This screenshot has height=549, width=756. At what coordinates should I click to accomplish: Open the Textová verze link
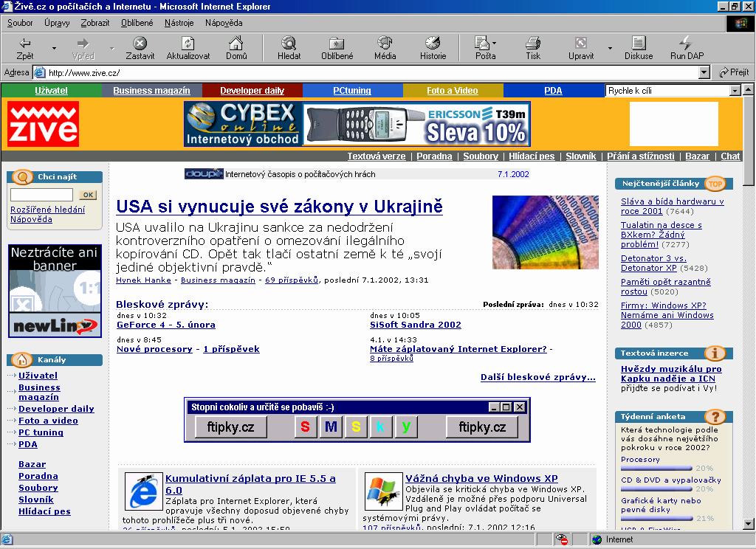(x=377, y=156)
